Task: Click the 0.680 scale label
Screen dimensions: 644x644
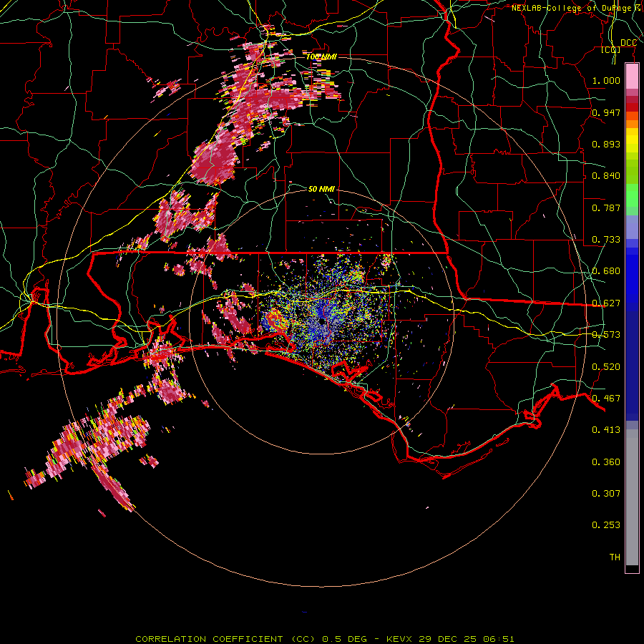Action: tap(606, 271)
